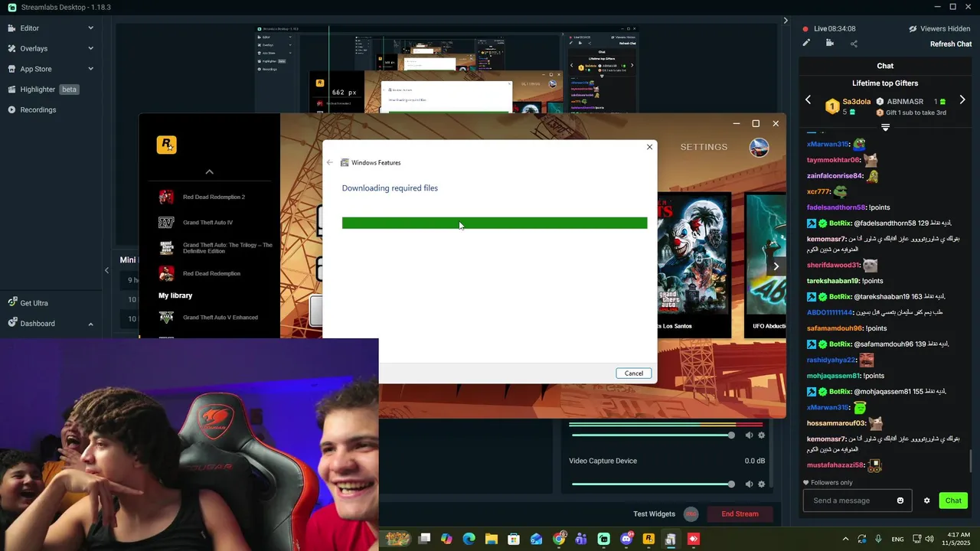Select Red Dead Redemption 2 in launcher
Viewport: 980px width, 551px height.
click(214, 197)
